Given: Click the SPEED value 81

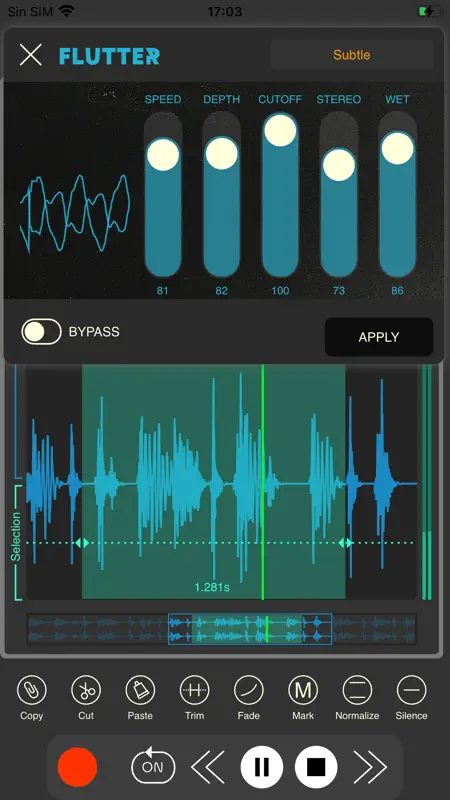Looking at the screenshot, I should pos(163,291).
